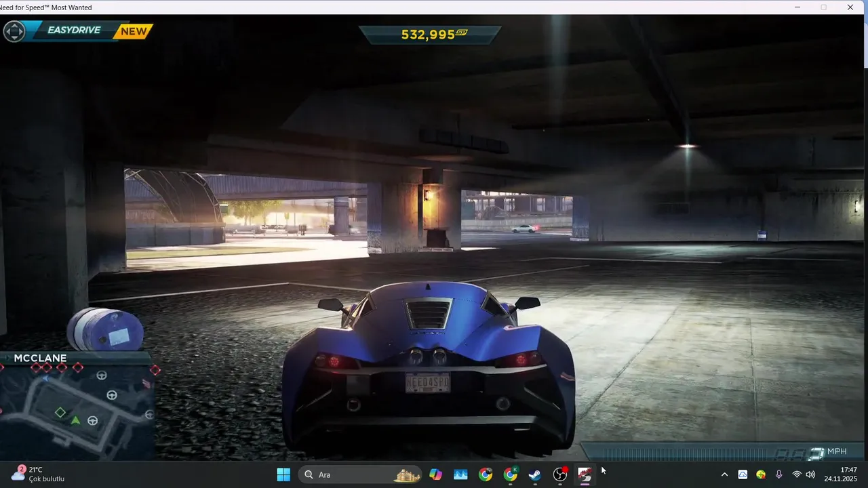
Task: Click steering wheel icon beside green player arrow
Action: pos(92,421)
